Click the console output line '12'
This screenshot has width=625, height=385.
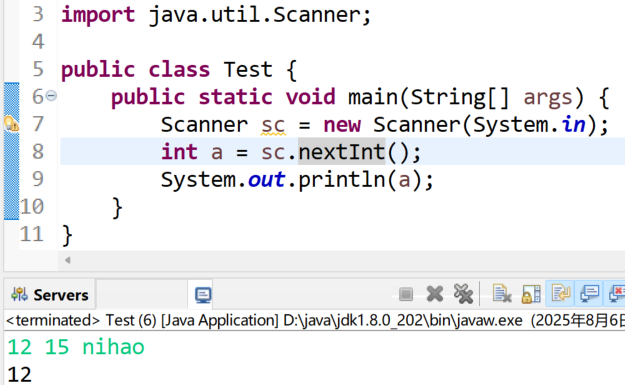point(19,375)
